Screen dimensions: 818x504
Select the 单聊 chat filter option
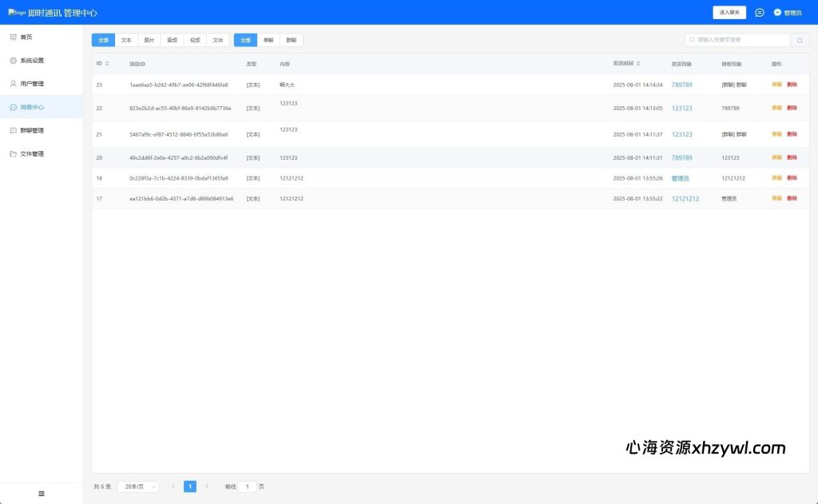tap(268, 40)
